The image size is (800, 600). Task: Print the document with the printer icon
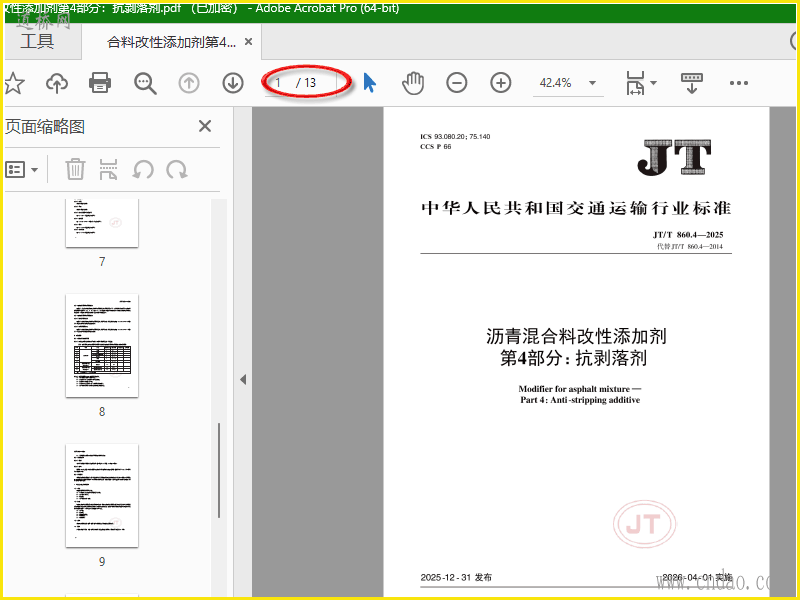pos(100,83)
